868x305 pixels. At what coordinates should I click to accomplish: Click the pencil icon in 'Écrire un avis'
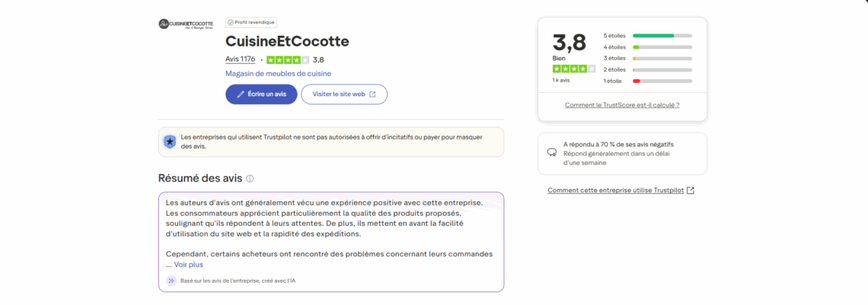(241, 95)
